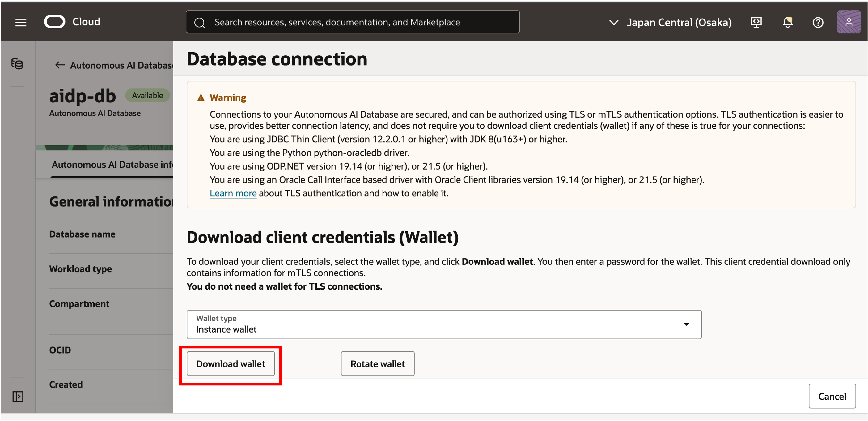Click the Oracle Call Interface driver line
The image size is (868, 421).
[457, 180]
